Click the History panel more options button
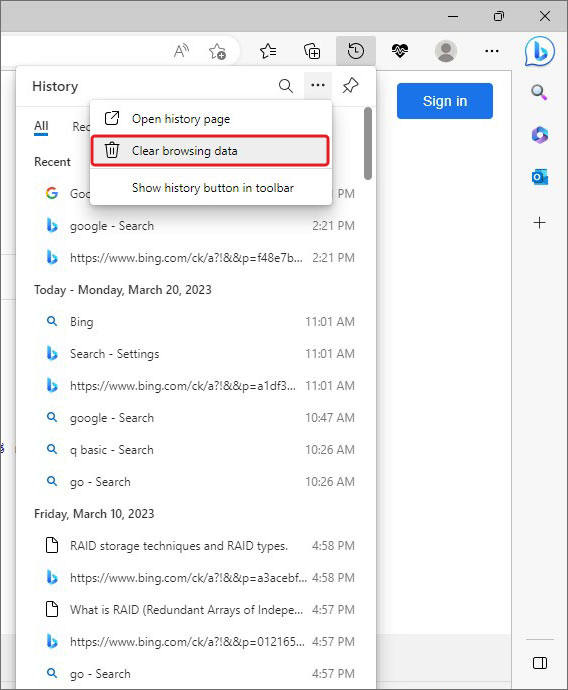 click(318, 85)
